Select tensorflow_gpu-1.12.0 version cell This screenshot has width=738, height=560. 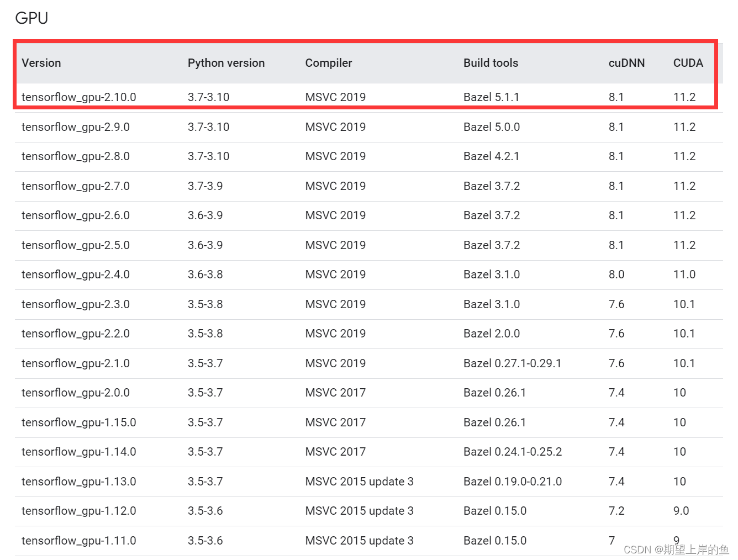tap(79, 511)
